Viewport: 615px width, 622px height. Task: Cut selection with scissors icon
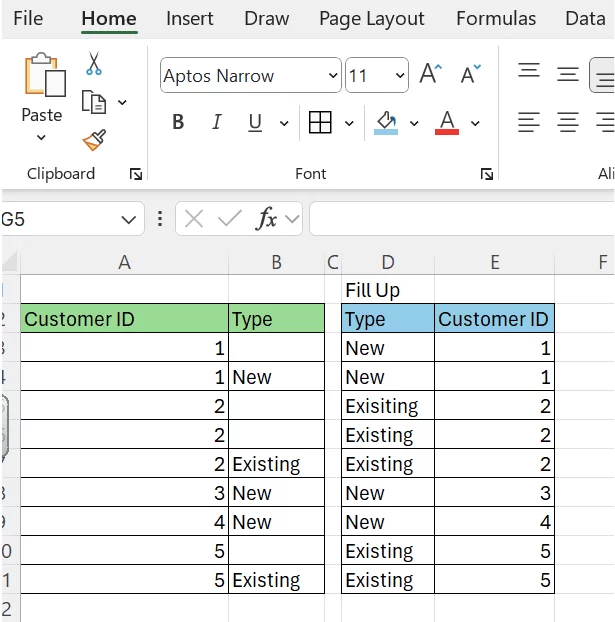94,63
